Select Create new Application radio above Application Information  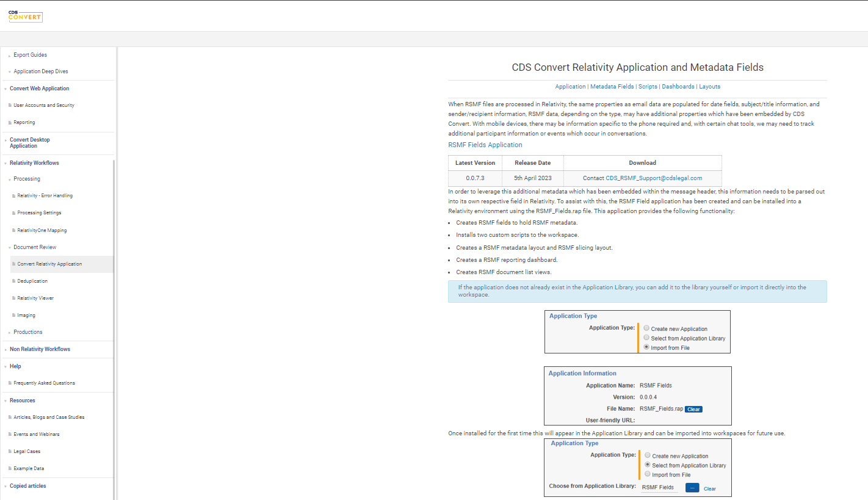(646, 328)
